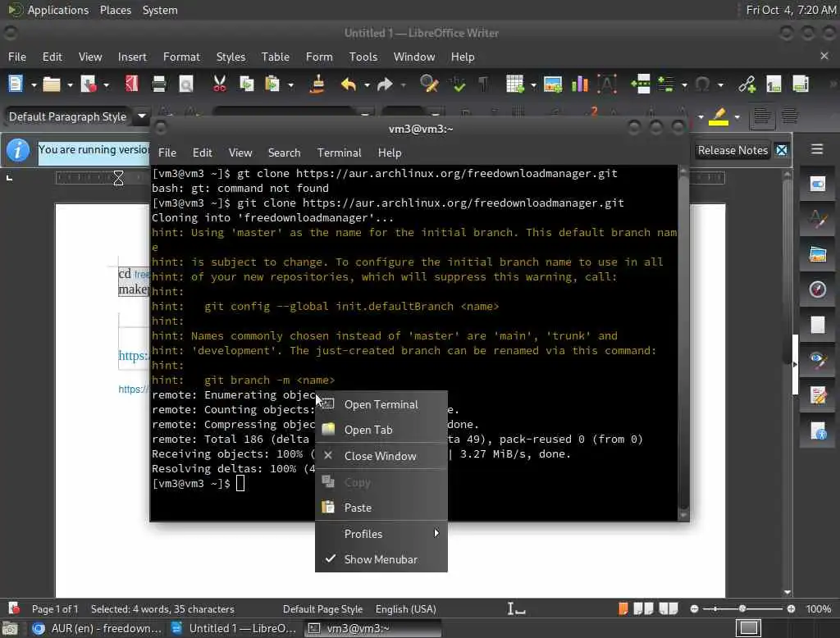The width and height of the screenshot is (840, 638).
Task: Expand Profiles submenu in terminal context menu
Action: click(x=381, y=534)
